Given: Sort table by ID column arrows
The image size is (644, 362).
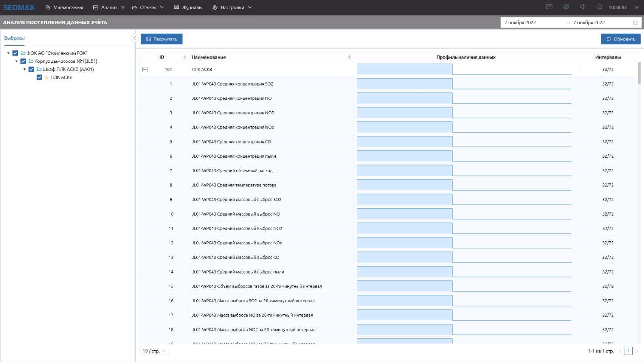Looking at the screenshot, I should pos(185,57).
